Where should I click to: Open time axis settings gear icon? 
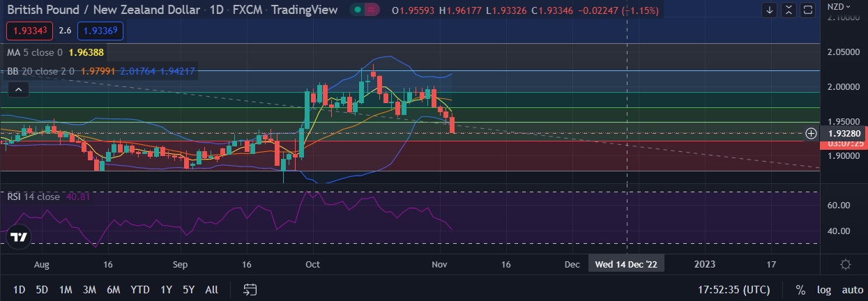pyautogui.click(x=846, y=265)
